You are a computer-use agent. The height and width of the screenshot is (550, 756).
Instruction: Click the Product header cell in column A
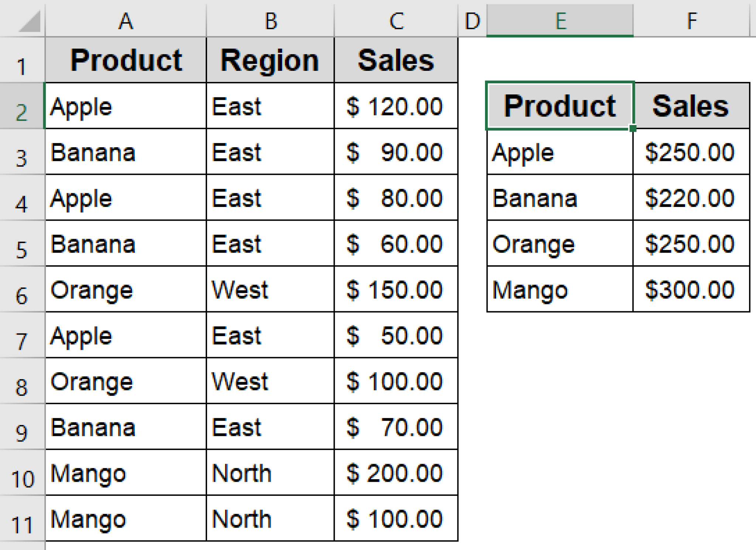point(126,59)
